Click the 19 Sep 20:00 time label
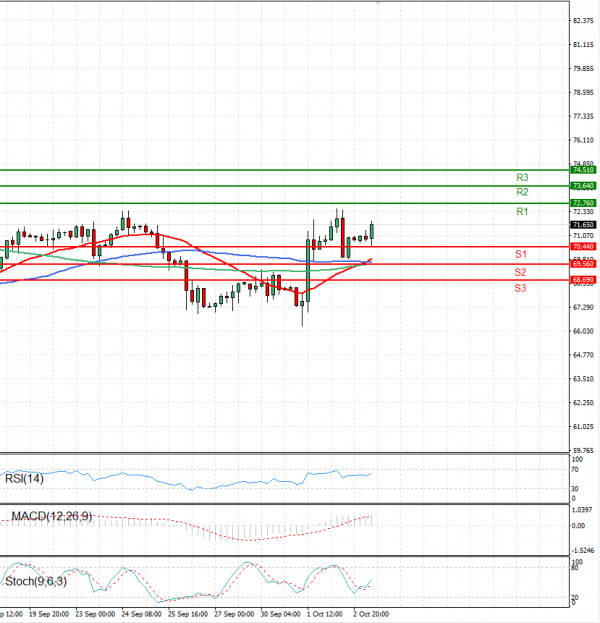Screen dimensions: 600x623 point(48,614)
